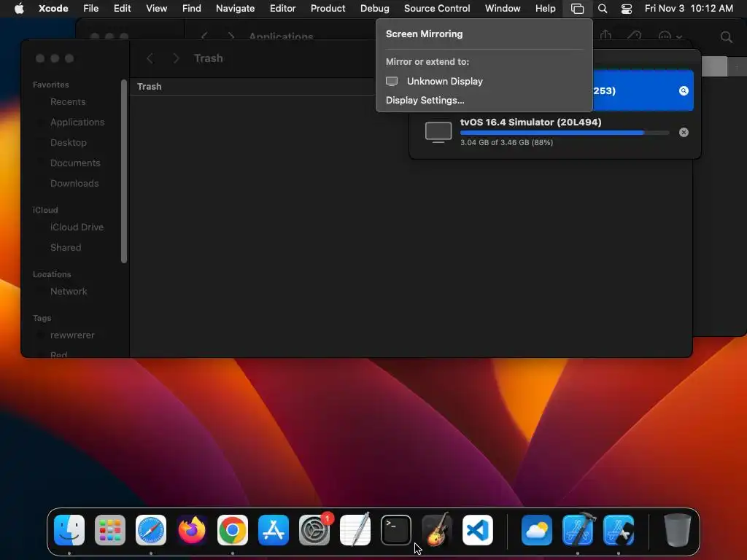Launch Visual Studio Code from the Dock
747x560 pixels.
pos(478,530)
